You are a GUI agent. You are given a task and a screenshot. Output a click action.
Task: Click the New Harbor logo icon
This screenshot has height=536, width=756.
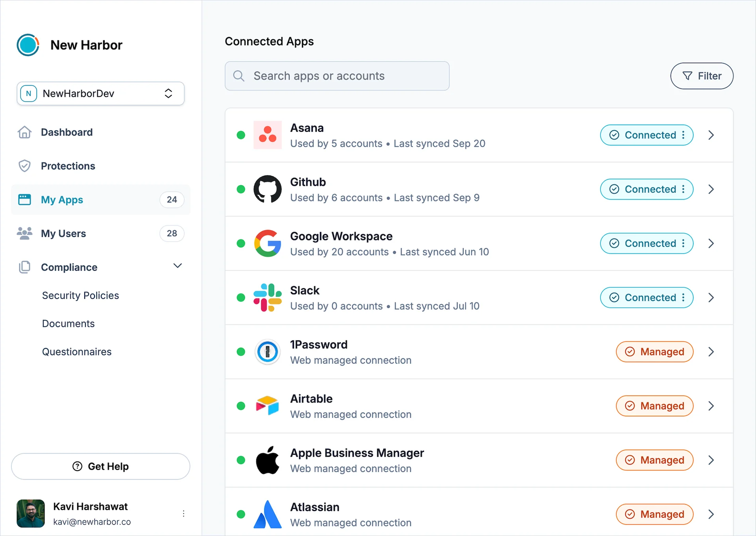pyautogui.click(x=28, y=45)
